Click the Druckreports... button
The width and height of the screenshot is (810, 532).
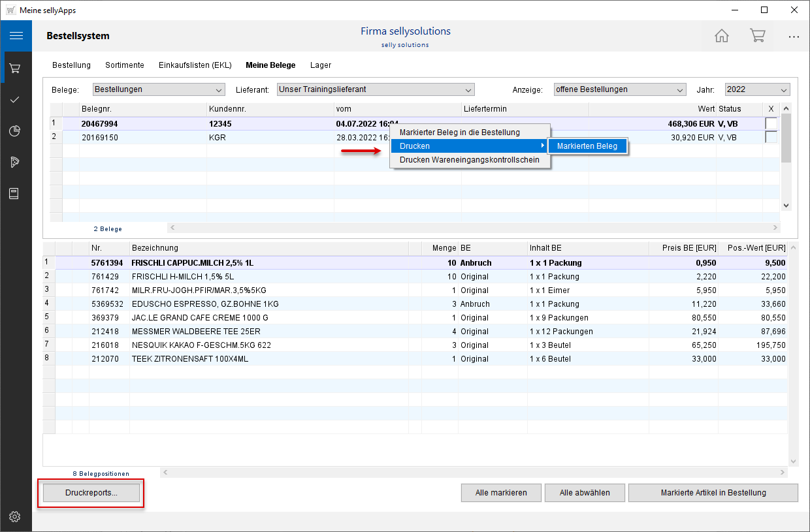point(91,493)
